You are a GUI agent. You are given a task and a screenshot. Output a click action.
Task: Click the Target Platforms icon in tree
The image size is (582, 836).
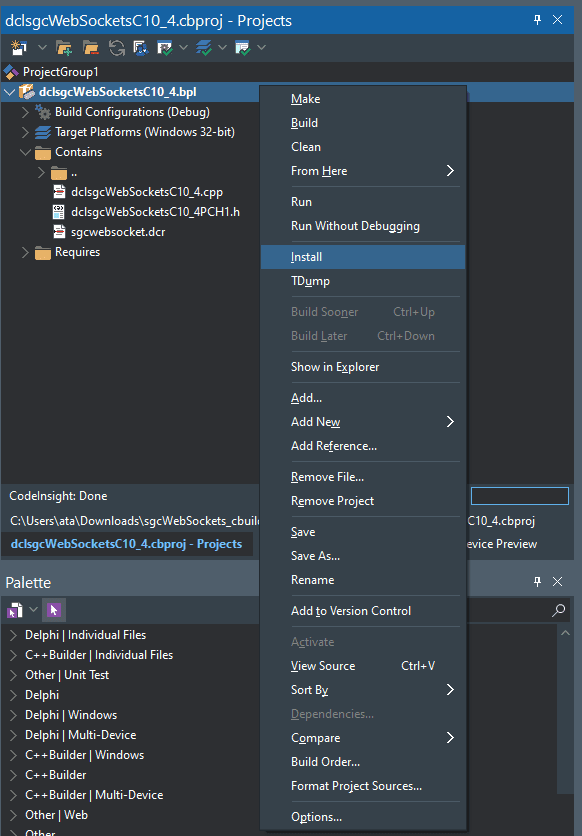click(43, 132)
